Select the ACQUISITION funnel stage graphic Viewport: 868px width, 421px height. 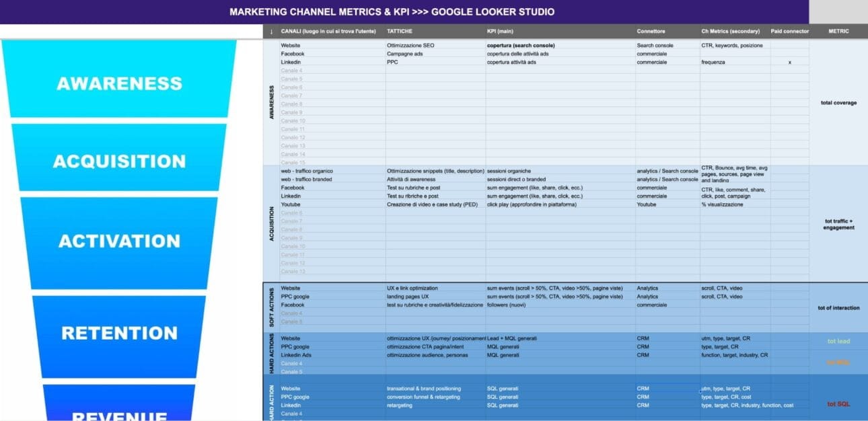119,159
